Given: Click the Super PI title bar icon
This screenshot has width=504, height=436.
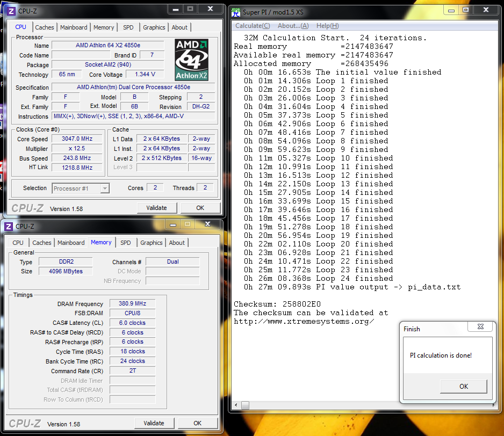Looking at the screenshot, I should click(x=235, y=12).
